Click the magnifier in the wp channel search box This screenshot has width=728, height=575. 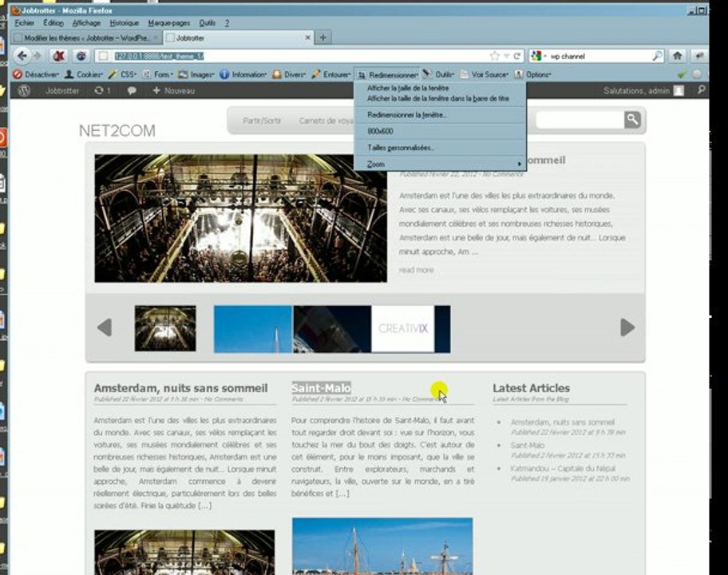[x=658, y=56]
